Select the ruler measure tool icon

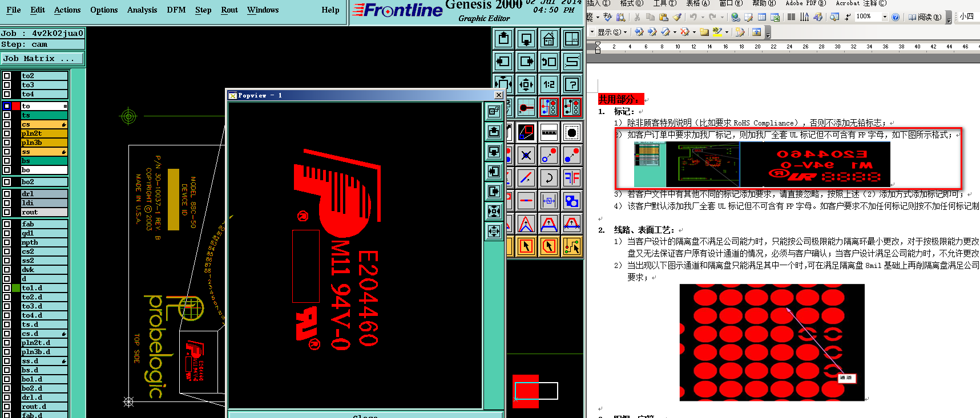pos(549,132)
